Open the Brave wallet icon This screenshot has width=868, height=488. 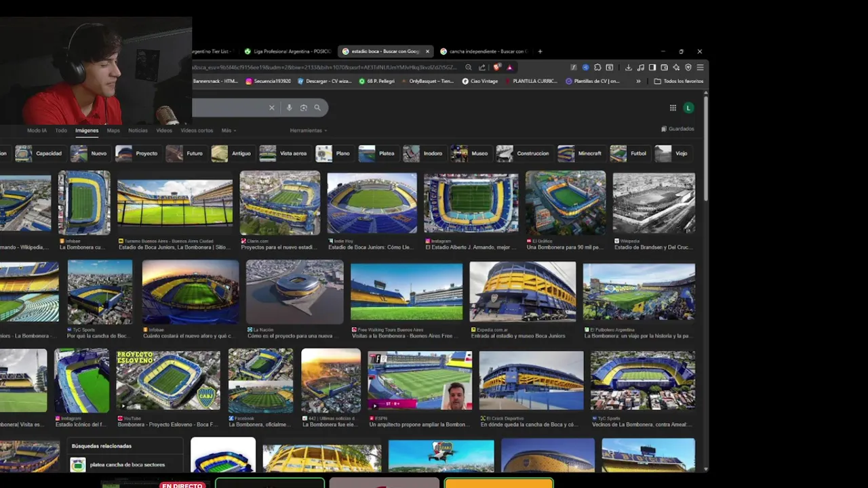pos(665,67)
